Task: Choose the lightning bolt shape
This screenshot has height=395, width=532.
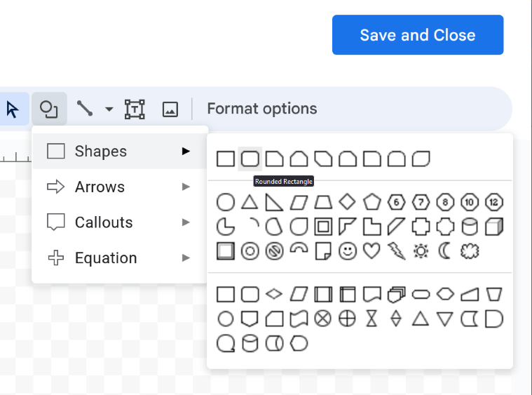Action: click(396, 250)
